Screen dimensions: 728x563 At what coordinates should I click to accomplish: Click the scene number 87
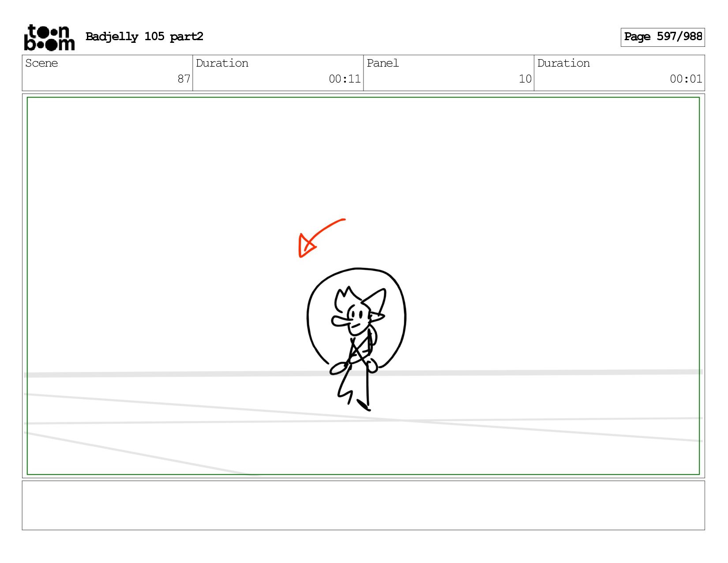[184, 79]
